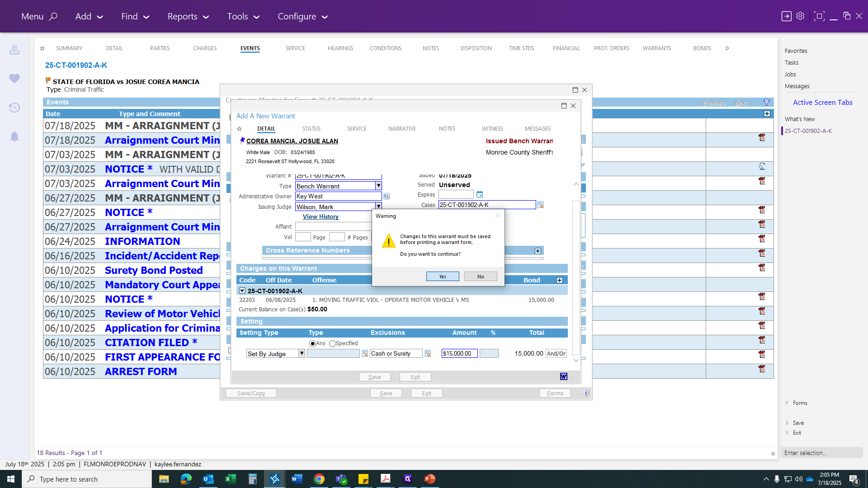
Task: Click the Amount field showing $15,000.00
Action: (x=459, y=353)
